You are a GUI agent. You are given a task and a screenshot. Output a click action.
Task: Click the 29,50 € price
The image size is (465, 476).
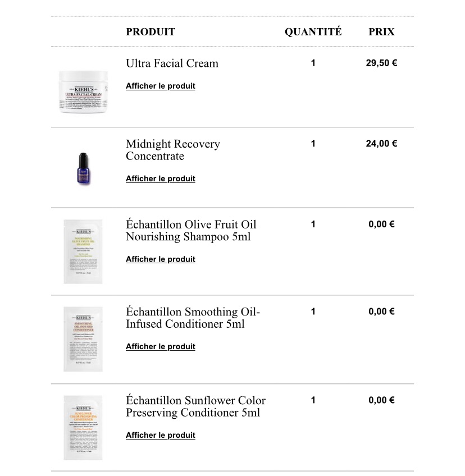(x=381, y=63)
